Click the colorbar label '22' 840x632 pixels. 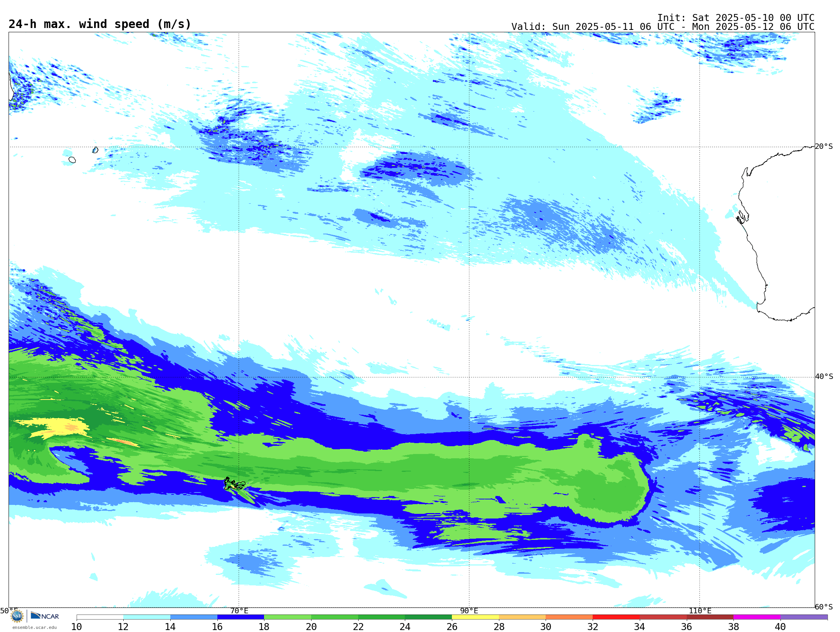tap(358, 627)
